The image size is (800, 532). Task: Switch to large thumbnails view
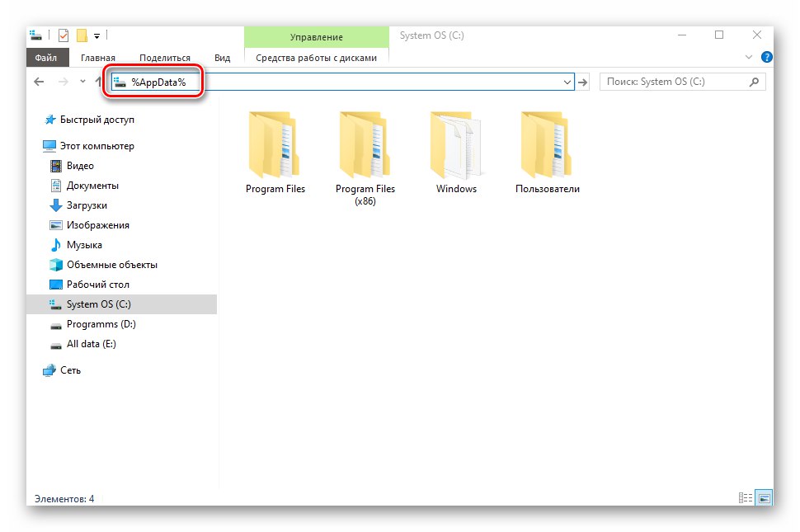tap(763, 497)
